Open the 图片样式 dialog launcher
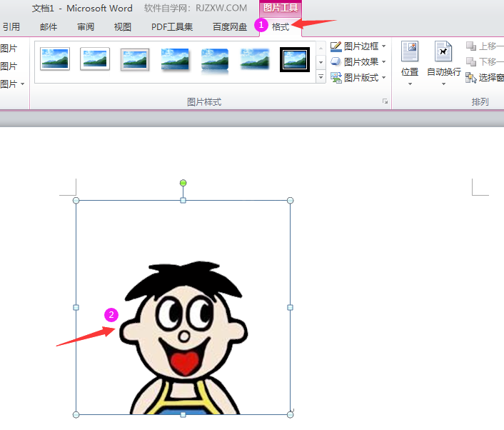Screen dimensions: 504x430 (x=385, y=101)
